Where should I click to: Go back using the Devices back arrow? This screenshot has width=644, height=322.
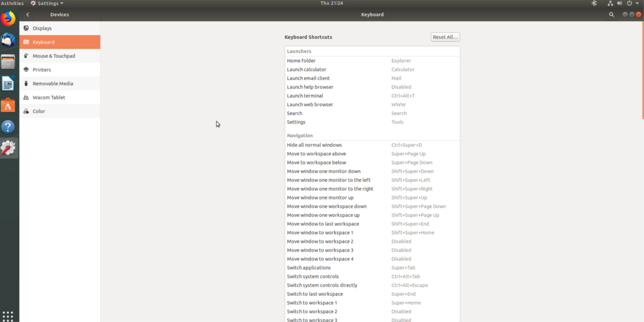(x=28, y=14)
